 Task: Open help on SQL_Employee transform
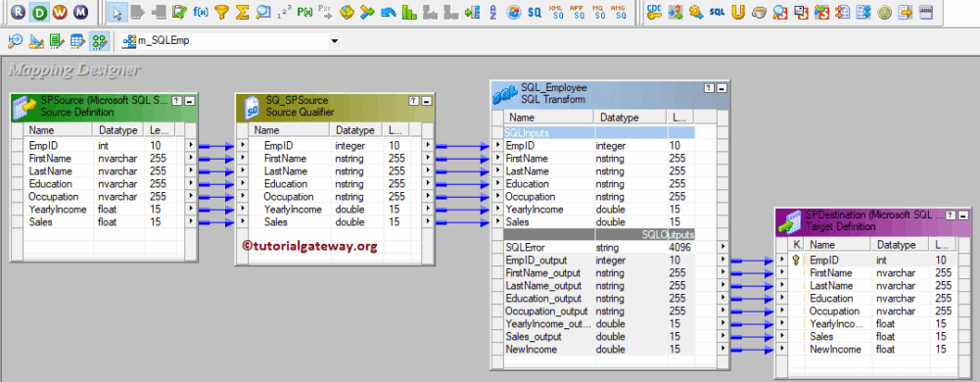click(x=710, y=88)
